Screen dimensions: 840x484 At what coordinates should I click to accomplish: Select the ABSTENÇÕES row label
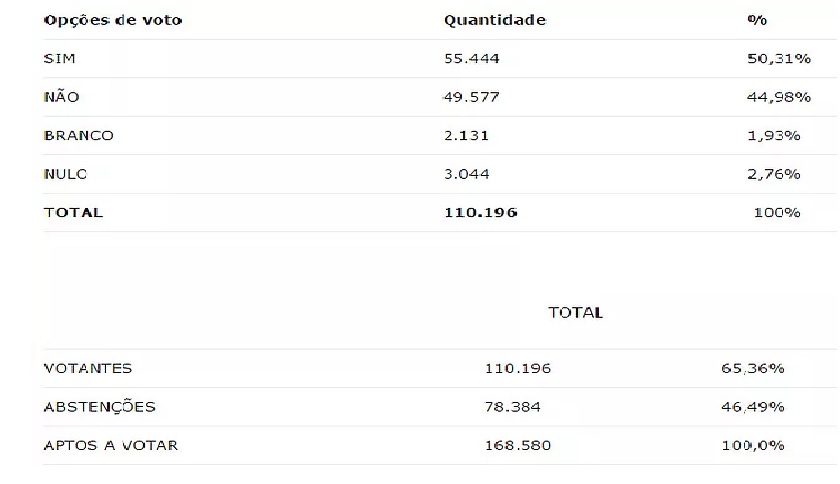coord(100,407)
